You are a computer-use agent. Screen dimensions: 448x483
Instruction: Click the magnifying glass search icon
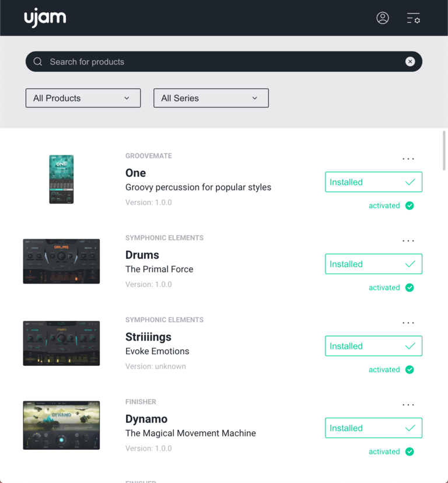tap(38, 62)
